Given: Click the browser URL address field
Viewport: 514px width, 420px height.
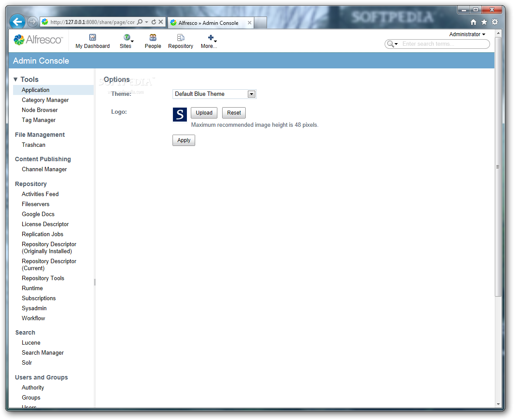Looking at the screenshot, I should 92,22.
